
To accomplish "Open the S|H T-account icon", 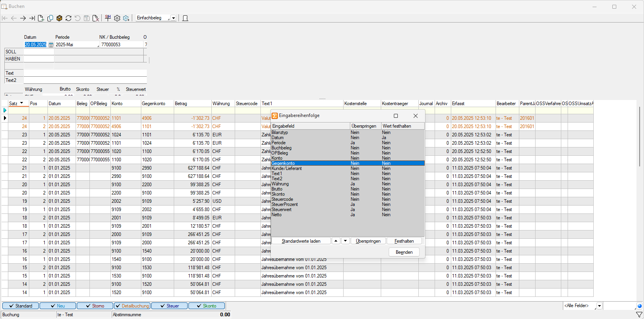I will coord(108,18).
